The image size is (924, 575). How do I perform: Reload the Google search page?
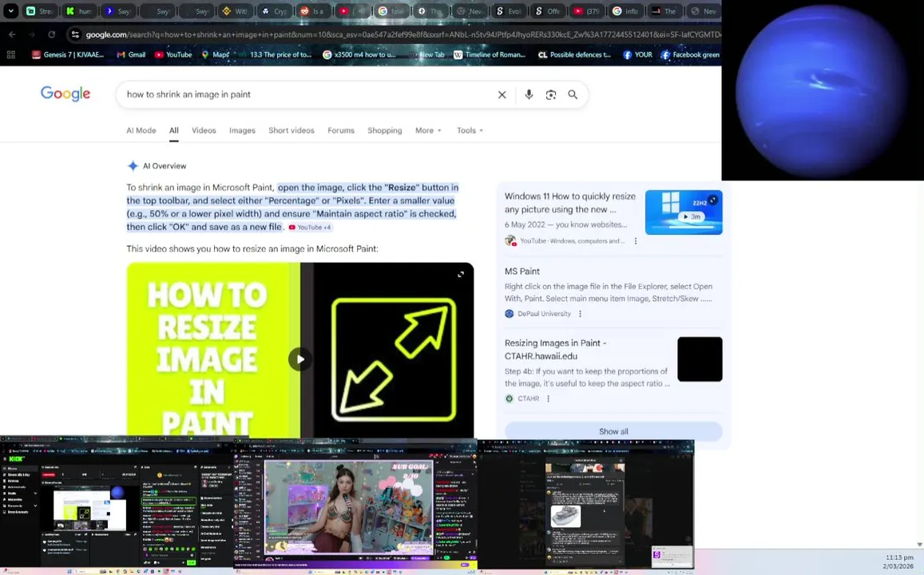[x=51, y=35]
